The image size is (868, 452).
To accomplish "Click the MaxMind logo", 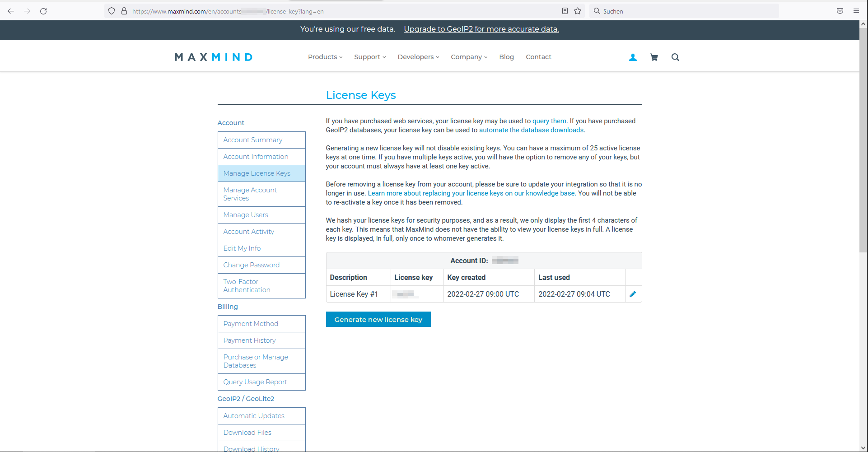I will click(214, 57).
